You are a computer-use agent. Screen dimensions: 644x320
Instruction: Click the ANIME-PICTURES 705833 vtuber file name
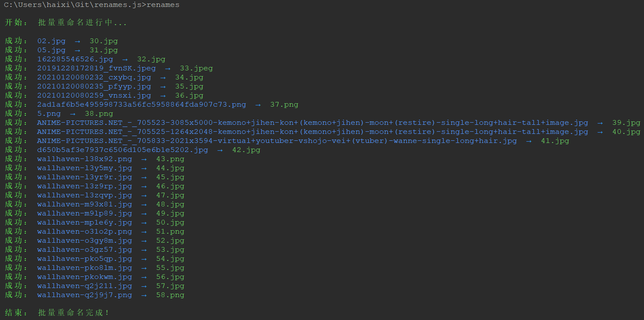tap(276, 141)
